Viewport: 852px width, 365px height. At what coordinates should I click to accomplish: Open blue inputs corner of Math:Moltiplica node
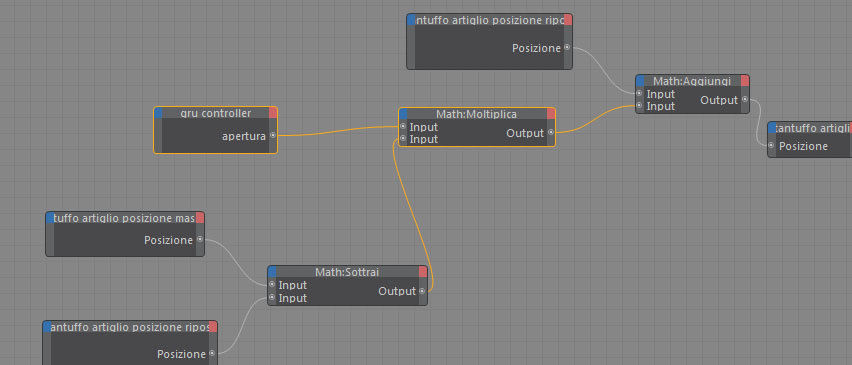tap(403, 114)
